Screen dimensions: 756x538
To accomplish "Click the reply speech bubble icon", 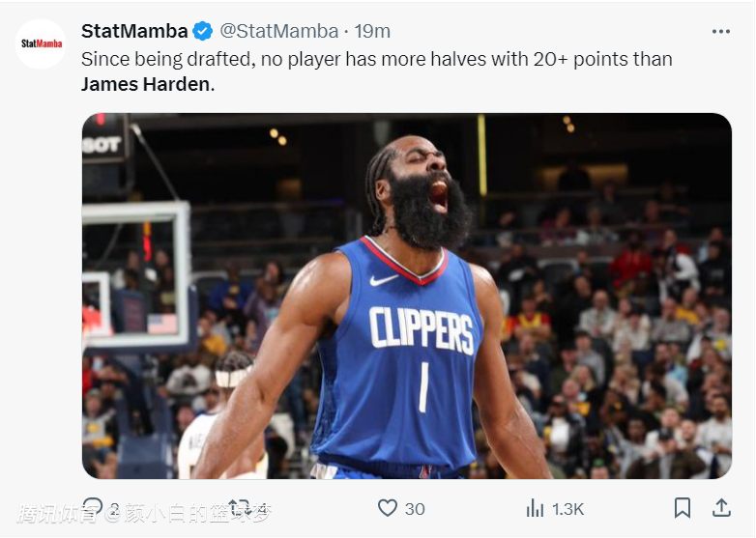I will [x=93, y=507].
